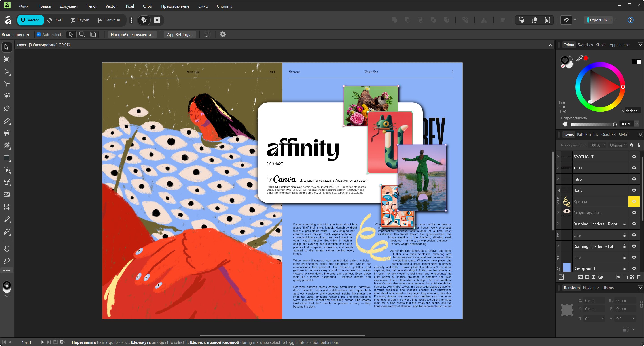The image size is (644, 346).
Task: Select the Node tool
Action: pyautogui.click(x=7, y=72)
